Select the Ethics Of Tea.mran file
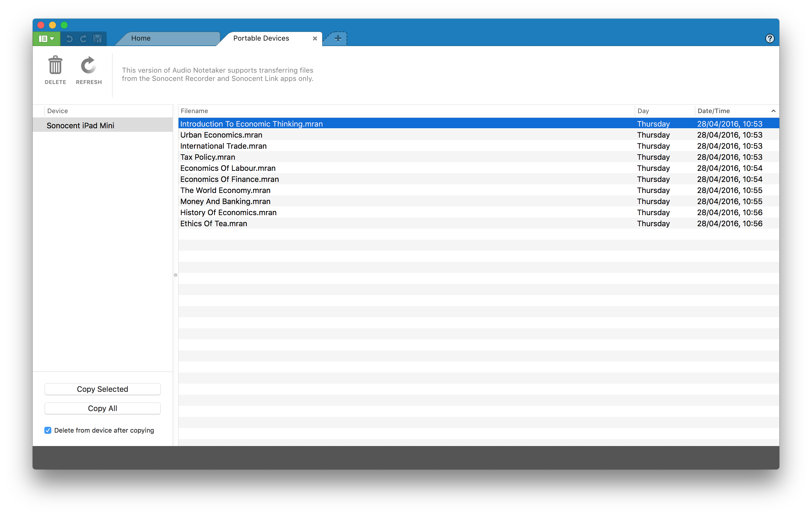The width and height of the screenshot is (812, 516). point(213,223)
